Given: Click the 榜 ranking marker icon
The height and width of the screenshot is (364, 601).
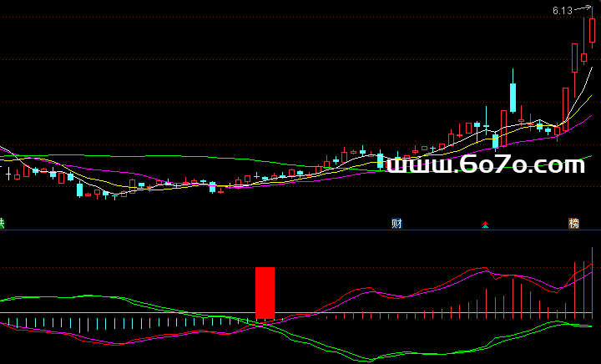Looking at the screenshot, I should (573, 224).
